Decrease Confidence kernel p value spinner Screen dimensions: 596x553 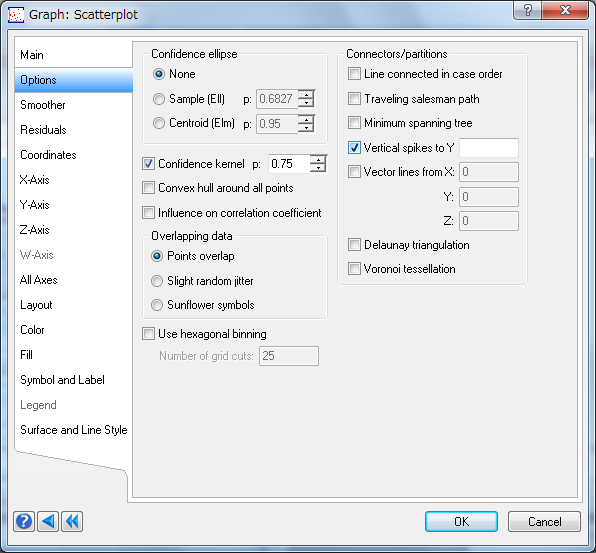coord(318,168)
